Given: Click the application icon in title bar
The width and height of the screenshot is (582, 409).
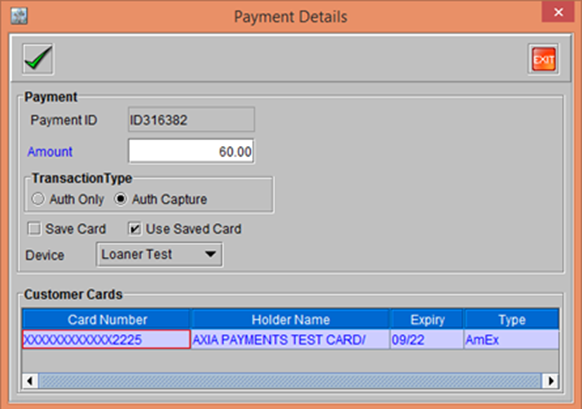Looking at the screenshot, I should [19, 16].
